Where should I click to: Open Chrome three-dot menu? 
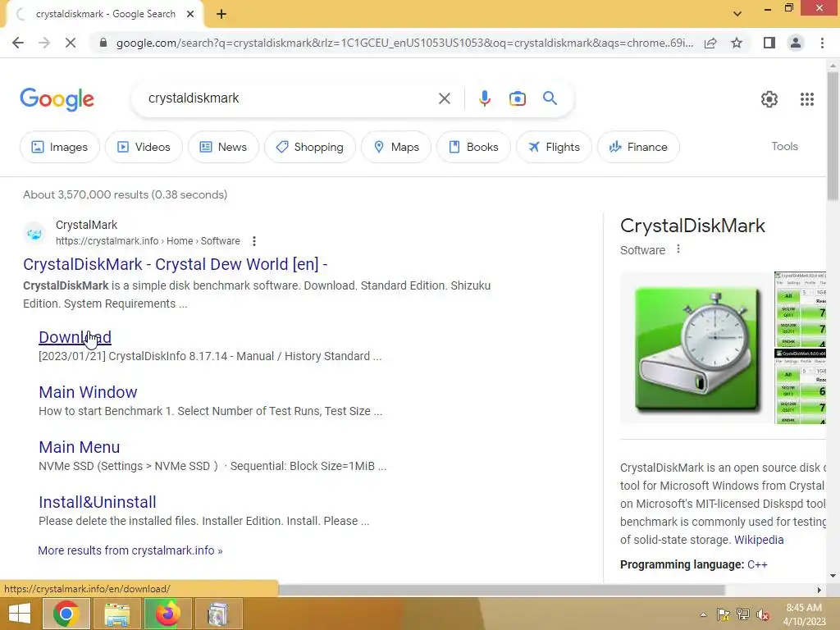point(822,43)
